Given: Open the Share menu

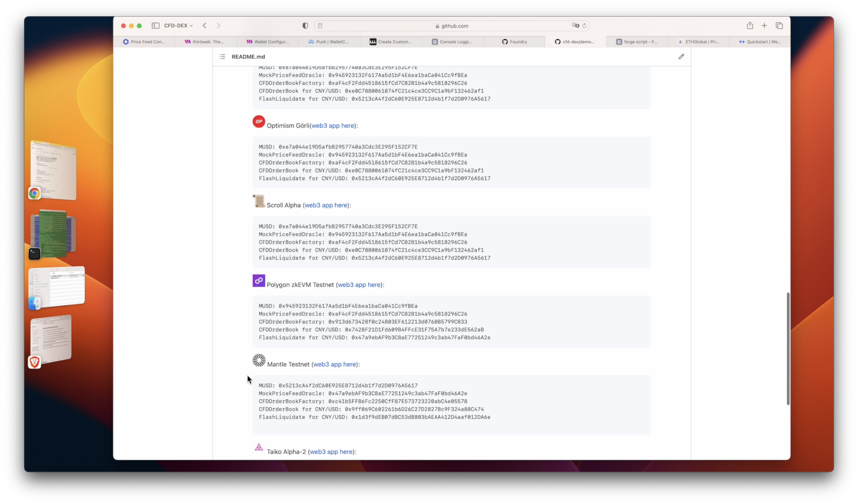Looking at the screenshot, I should click(750, 26).
